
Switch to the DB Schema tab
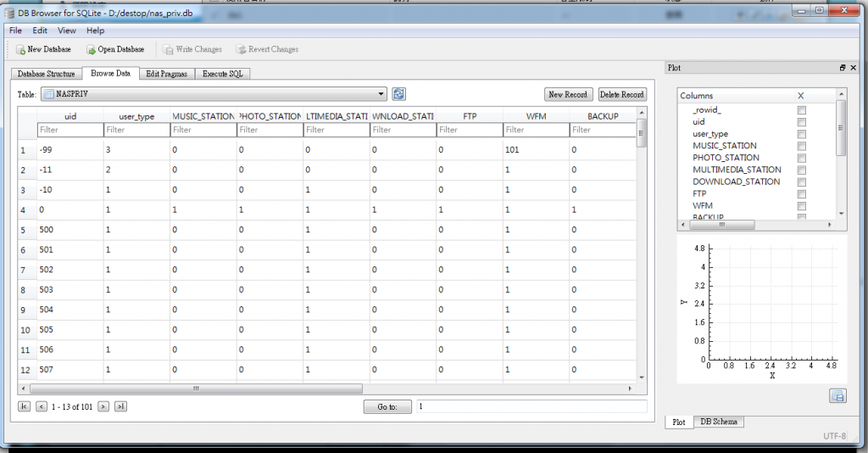point(719,422)
